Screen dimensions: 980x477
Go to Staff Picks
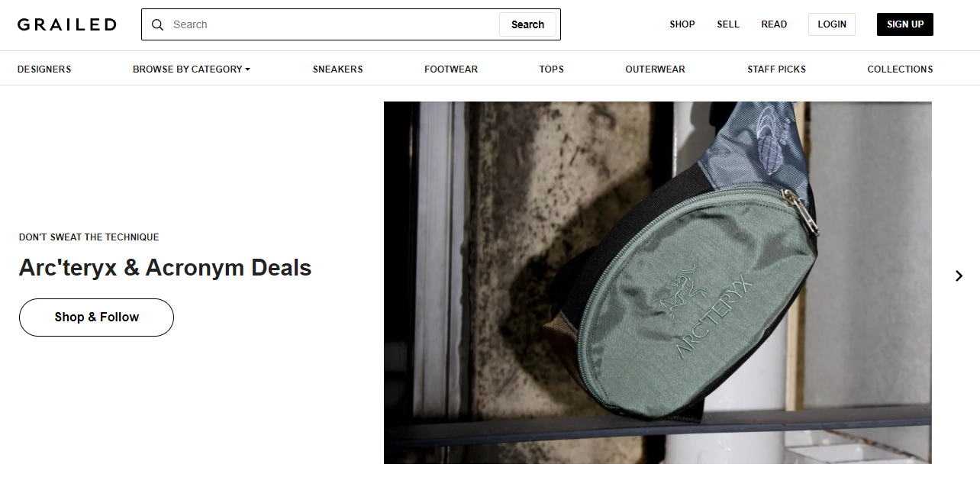776,69
